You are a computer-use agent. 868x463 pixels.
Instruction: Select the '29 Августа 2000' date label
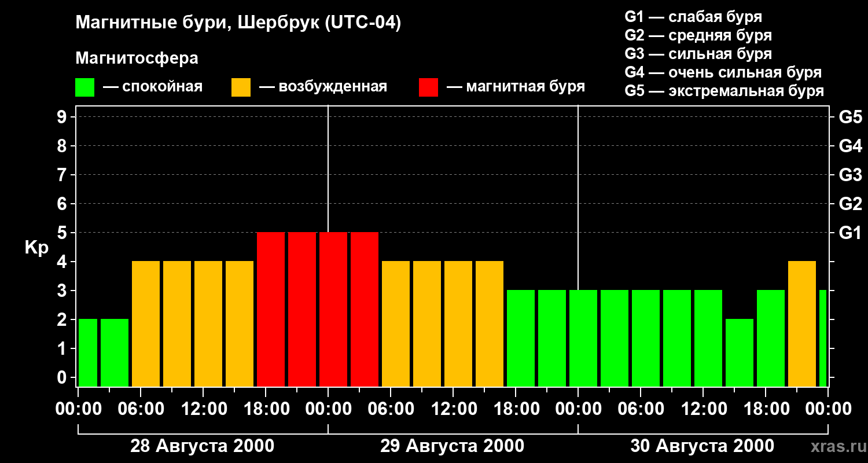point(453,446)
